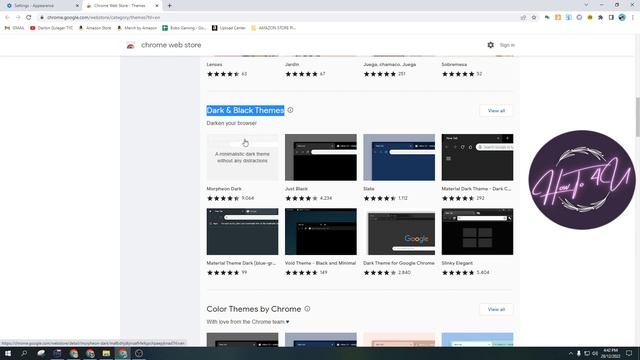Click the browser forward arrow
The image size is (640, 360).
18,18
